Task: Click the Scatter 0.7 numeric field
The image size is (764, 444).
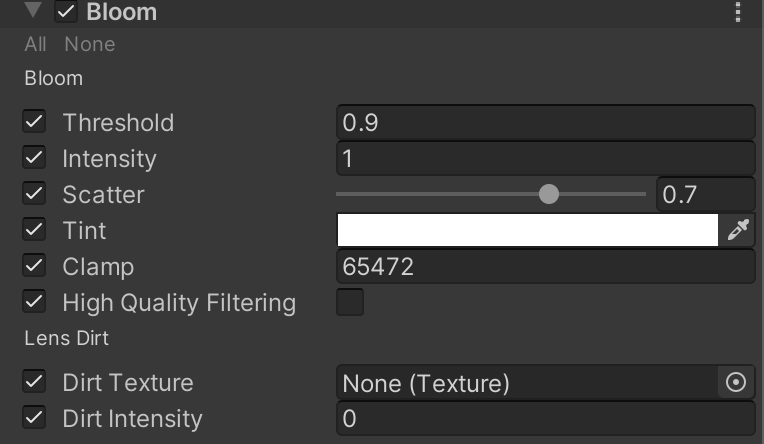Action: pos(706,194)
